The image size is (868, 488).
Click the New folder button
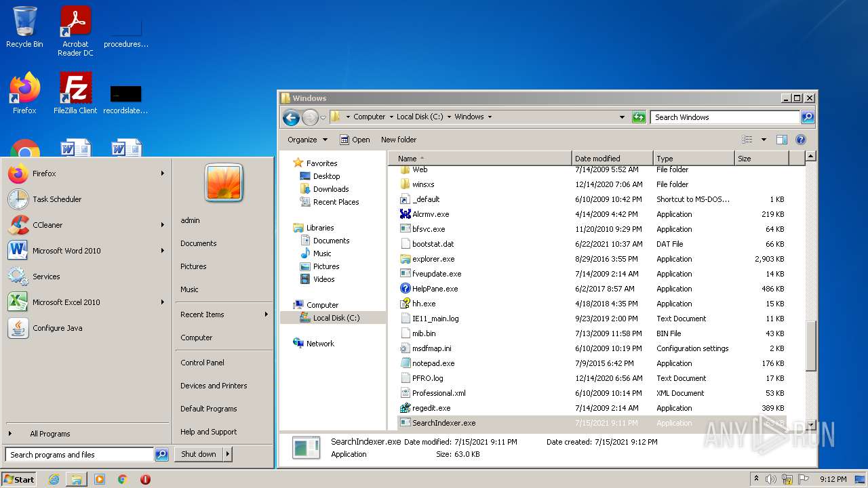pyautogui.click(x=399, y=140)
